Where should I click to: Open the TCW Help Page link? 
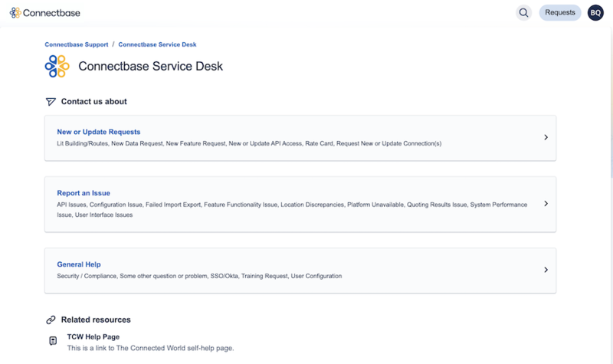coord(93,336)
